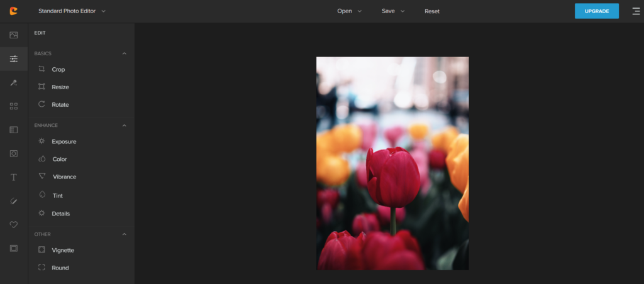Open the Touch Up wand sidebar icon
644x284 pixels.
pos(14,82)
